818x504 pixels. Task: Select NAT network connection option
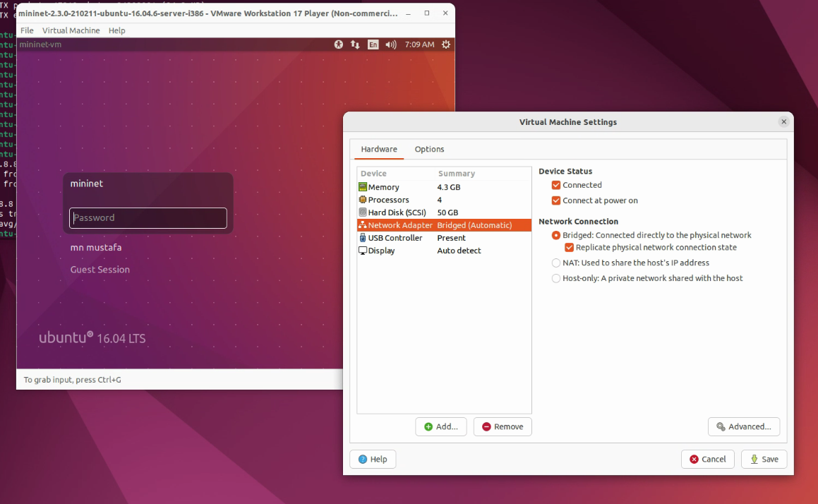556,263
